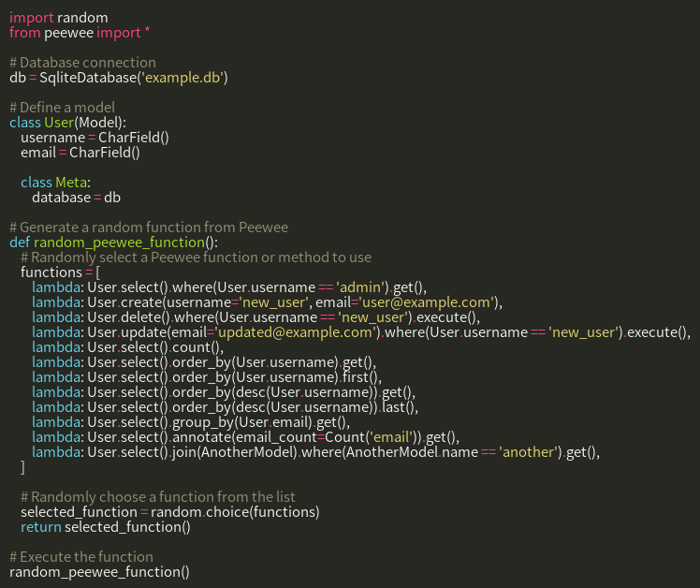Click the 'def random_peewee_function():' line
This screenshot has width=700, height=588.
114,243
